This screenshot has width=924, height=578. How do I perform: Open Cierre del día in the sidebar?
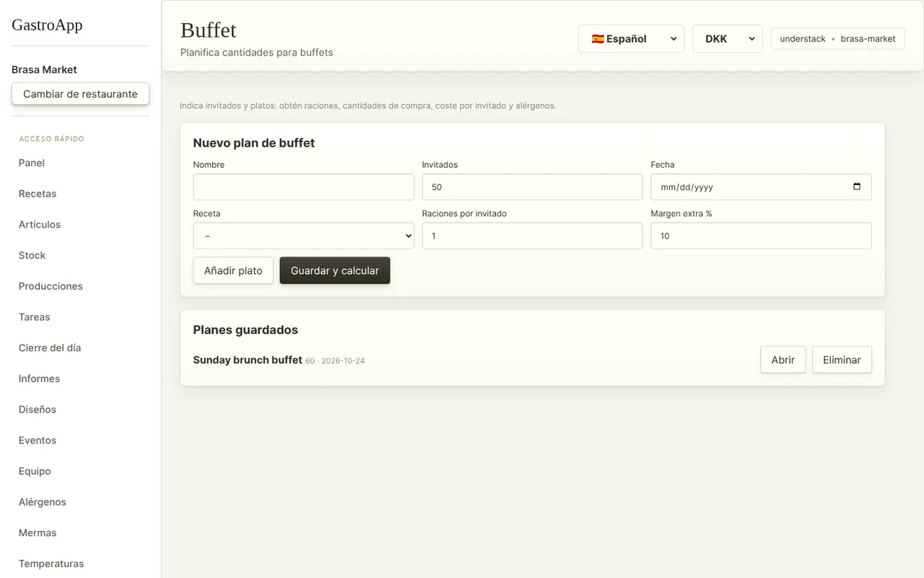point(50,348)
